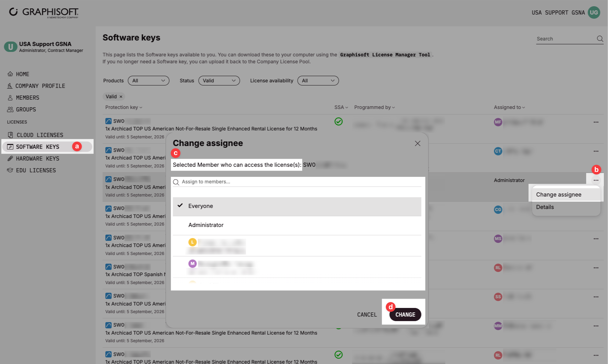Sort by SSA column
This screenshot has width=608, height=364.
click(x=341, y=107)
